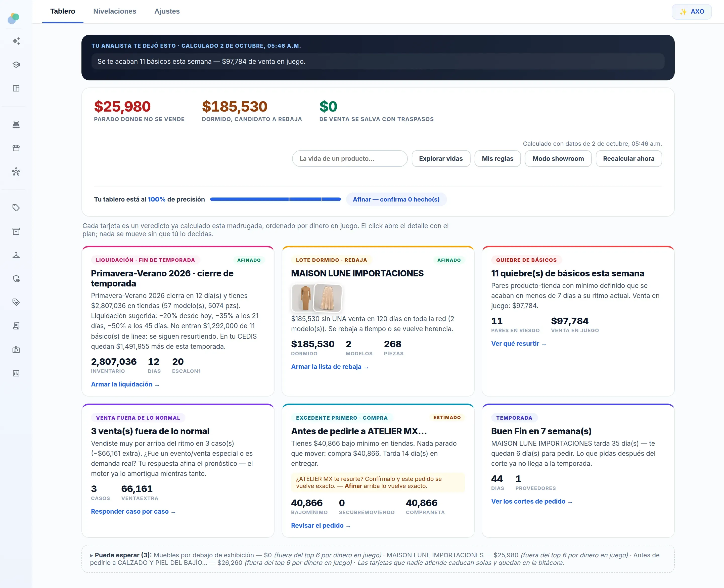Click the Recalcular ahora button

[x=628, y=159]
